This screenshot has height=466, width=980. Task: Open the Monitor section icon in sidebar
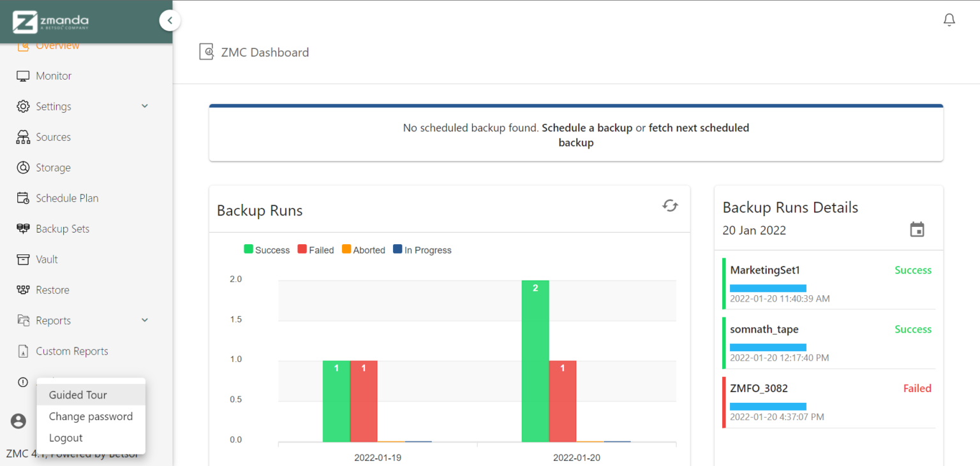23,75
